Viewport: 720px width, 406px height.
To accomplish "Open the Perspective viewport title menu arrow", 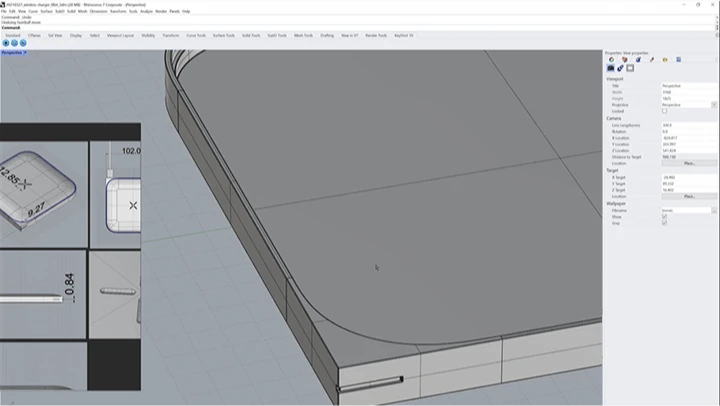I will pos(25,53).
